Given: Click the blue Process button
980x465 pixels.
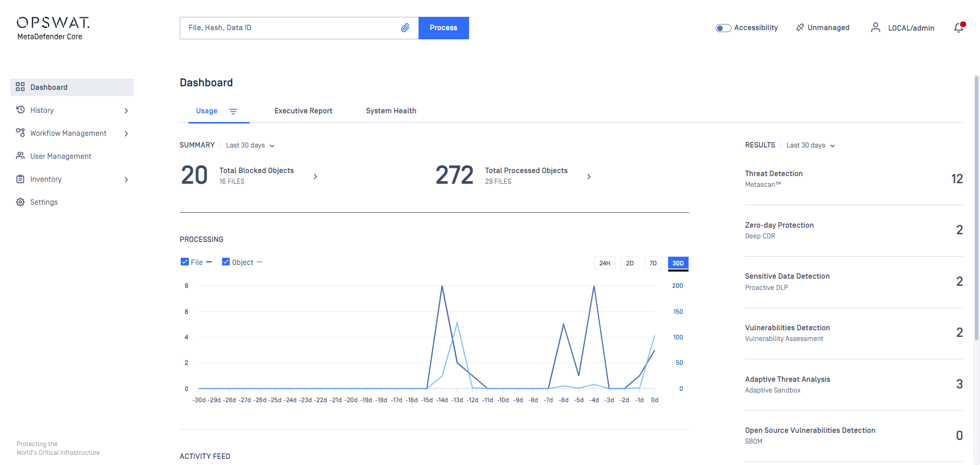Looking at the screenshot, I should coord(444,28).
